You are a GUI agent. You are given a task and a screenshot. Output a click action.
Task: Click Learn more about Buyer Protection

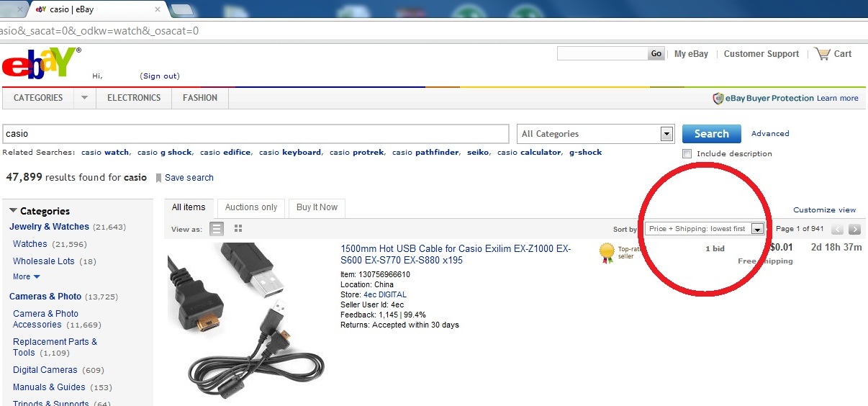coord(838,99)
